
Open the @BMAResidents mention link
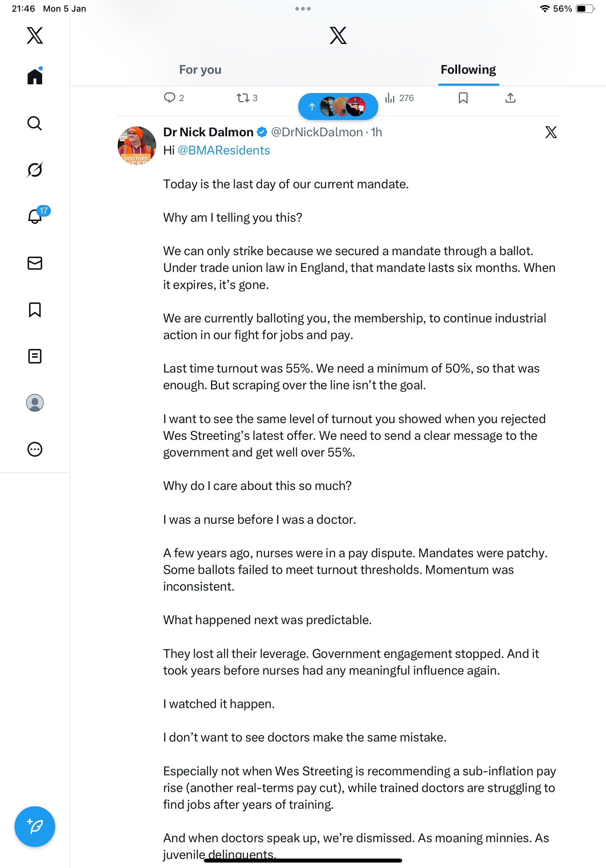[x=224, y=150]
